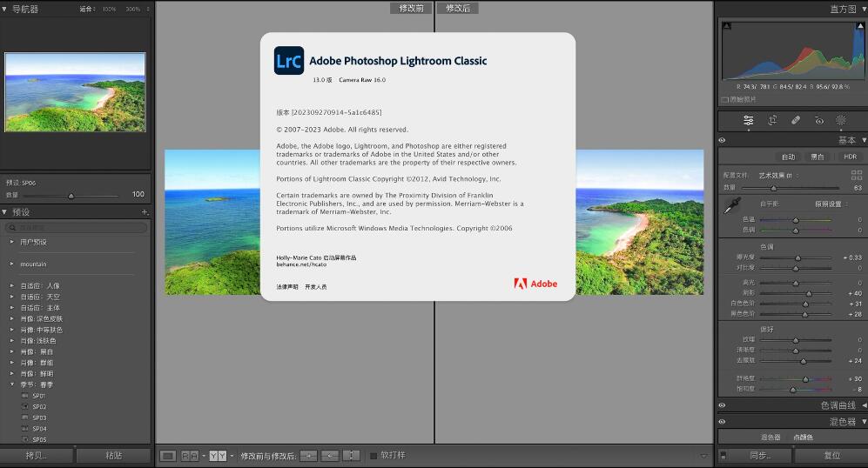The width and height of the screenshot is (868, 468).
Task: Adjust the 色温 temperature slider
Action: click(796, 219)
